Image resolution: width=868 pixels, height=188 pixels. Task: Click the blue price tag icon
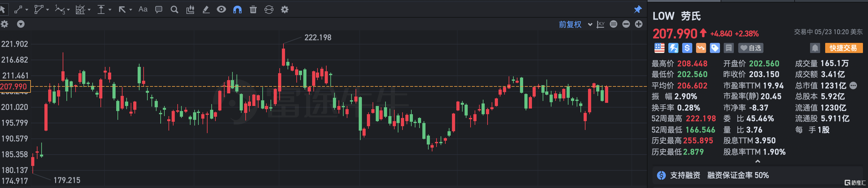coord(715,48)
